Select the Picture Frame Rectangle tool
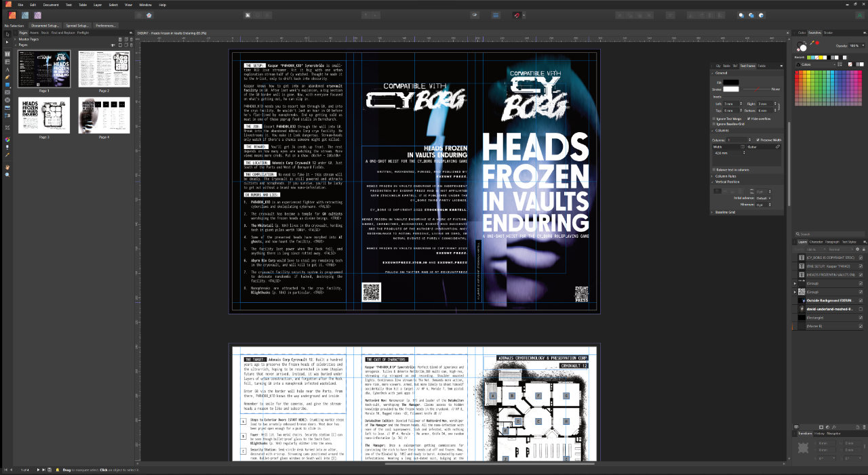The width and height of the screenshot is (868, 475). coord(7,92)
